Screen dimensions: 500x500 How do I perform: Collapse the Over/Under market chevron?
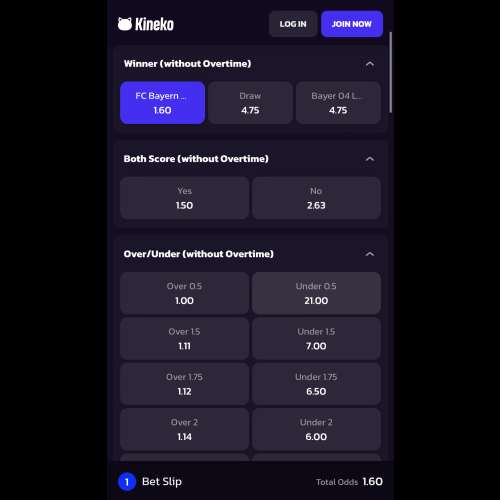point(370,254)
